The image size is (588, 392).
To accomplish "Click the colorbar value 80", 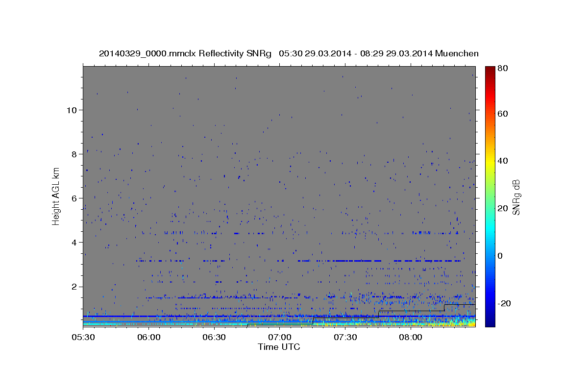I will pyautogui.click(x=502, y=69).
